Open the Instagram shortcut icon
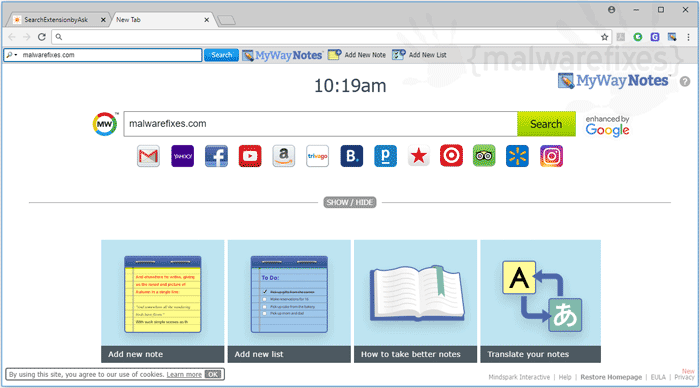The width and height of the screenshot is (700, 388). [x=551, y=156]
